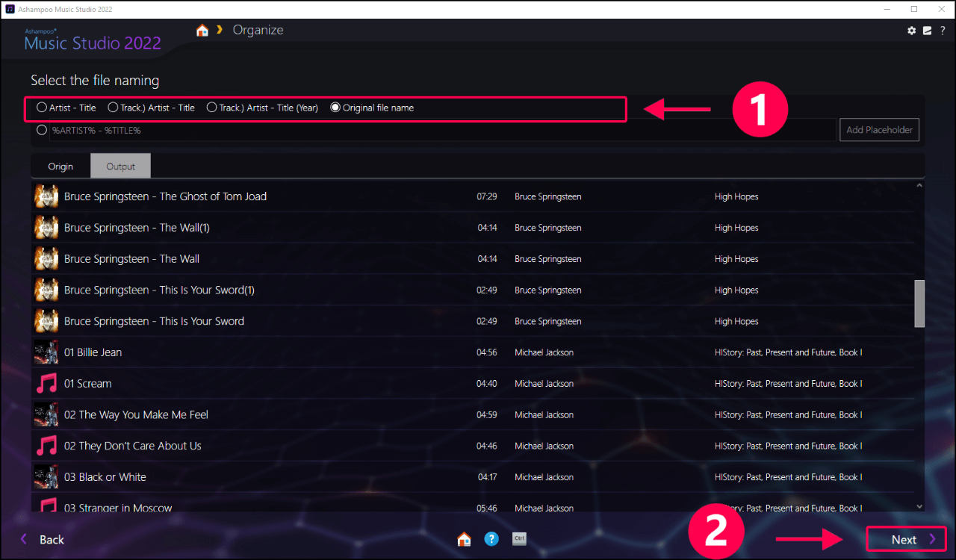Select 'Bruce Springsteen - The Wall' row
The width and height of the screenshot is (956, 560).
tap(472, 259)
